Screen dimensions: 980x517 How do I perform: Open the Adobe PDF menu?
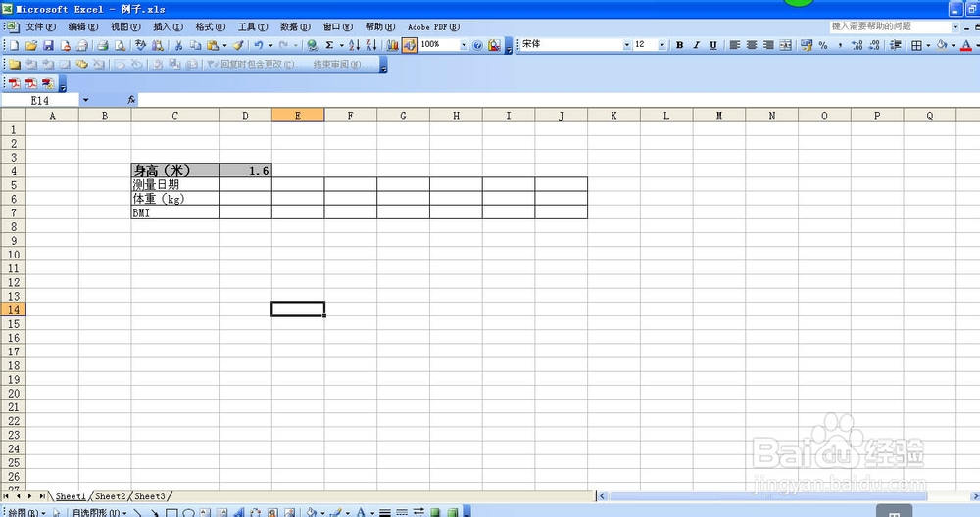click(x=433, y=26)
